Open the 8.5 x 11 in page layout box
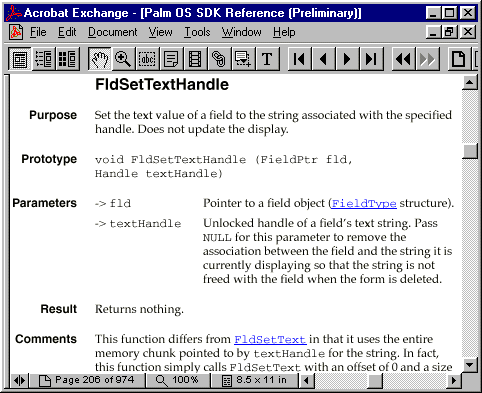 click(x=255, y=380)
